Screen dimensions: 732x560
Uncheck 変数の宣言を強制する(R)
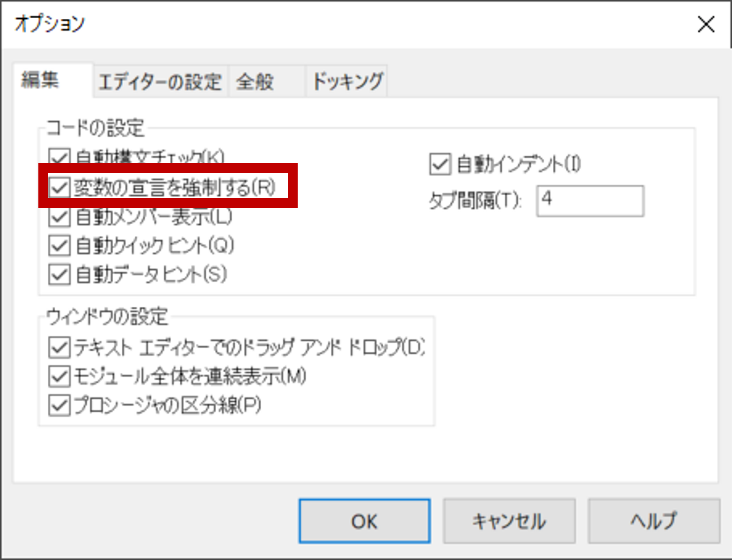[59, 187]
